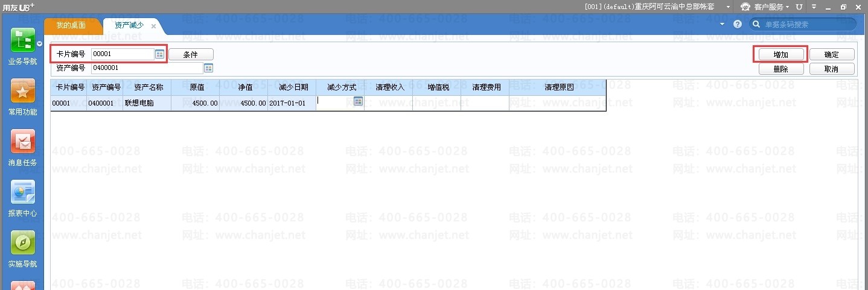The height and width of the screenshot is (290, 868).
Task: Click the help question mark icon
Action: pos(737,24)
